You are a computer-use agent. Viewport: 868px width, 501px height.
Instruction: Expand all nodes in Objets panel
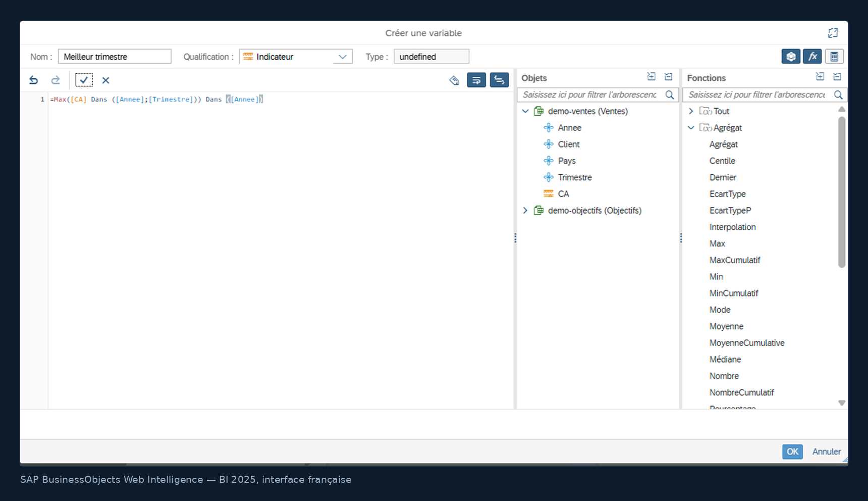[652, 77]
